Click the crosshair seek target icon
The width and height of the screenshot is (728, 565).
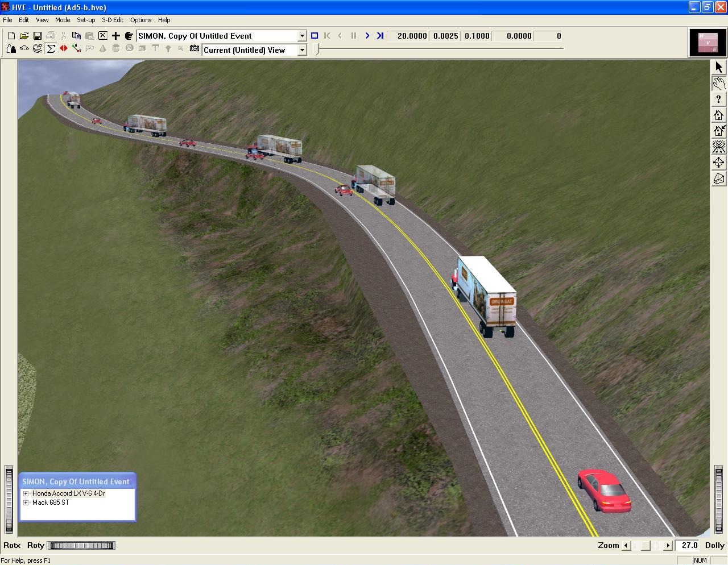pyautogui.click(x=719, y=163)
